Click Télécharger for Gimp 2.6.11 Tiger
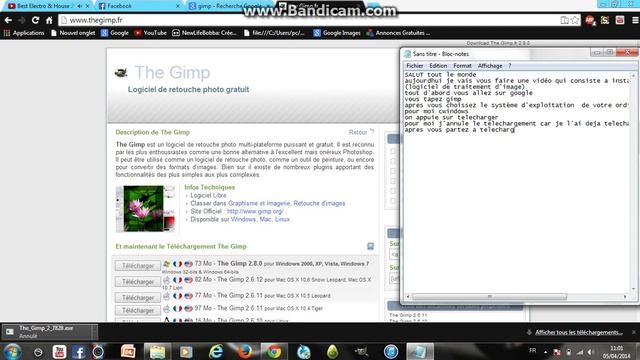This screenshot has width=640, height=360. (138, 310)
